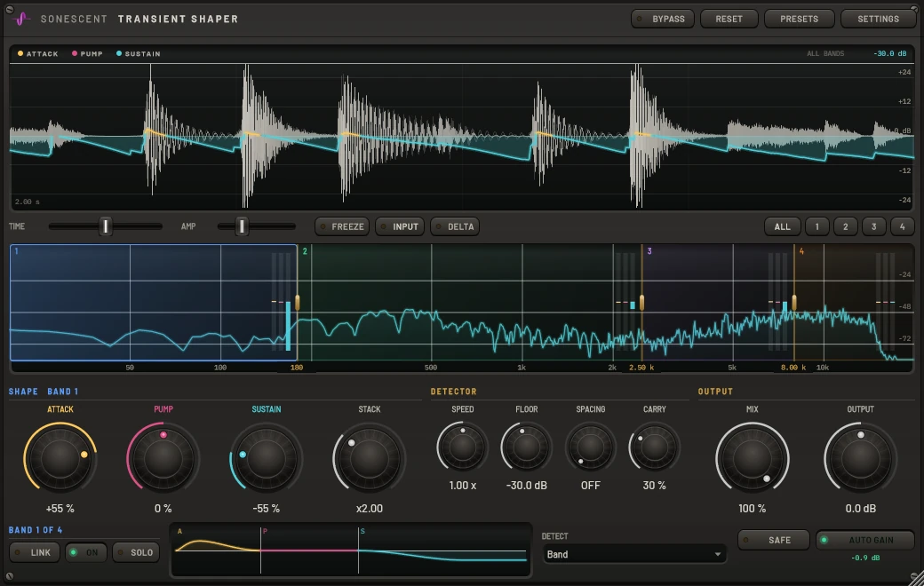Click the 0 % pump value

(163, 508)
